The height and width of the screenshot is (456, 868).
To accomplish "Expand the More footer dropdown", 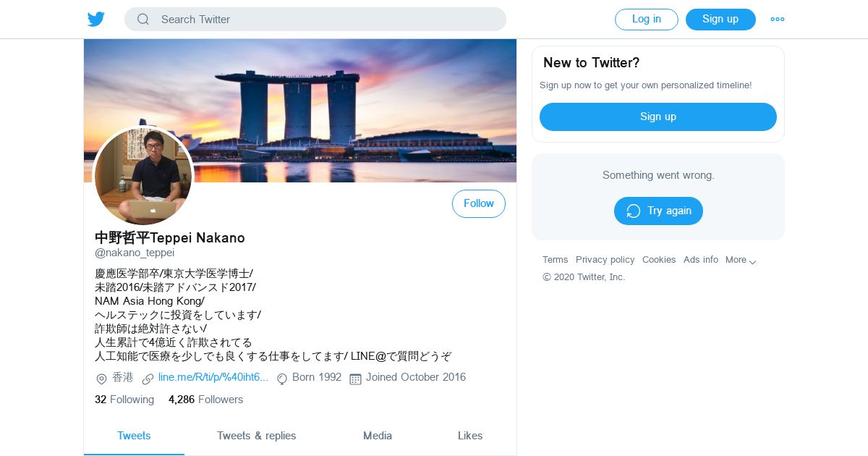I will [741, 260].
